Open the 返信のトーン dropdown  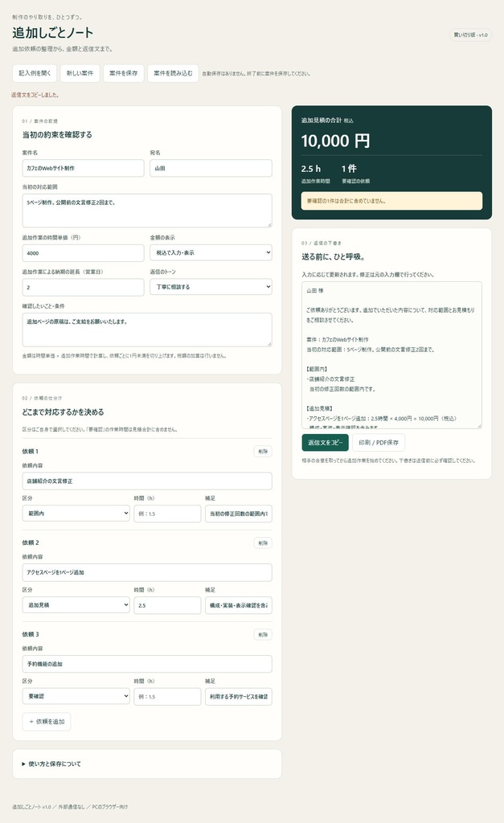[x=211, y=287]
